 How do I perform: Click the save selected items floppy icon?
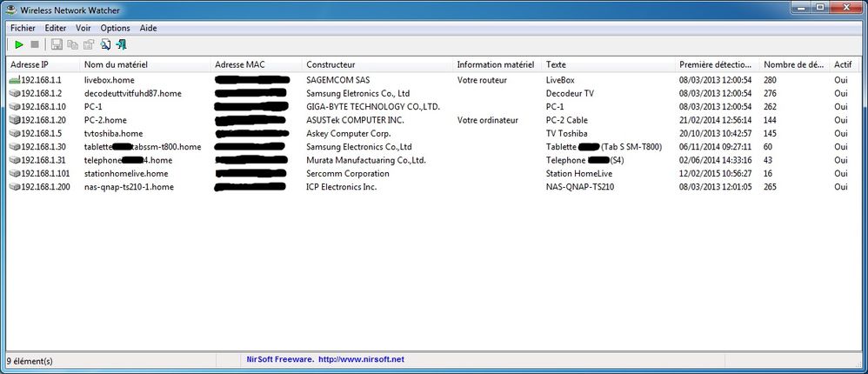(56, 45)
